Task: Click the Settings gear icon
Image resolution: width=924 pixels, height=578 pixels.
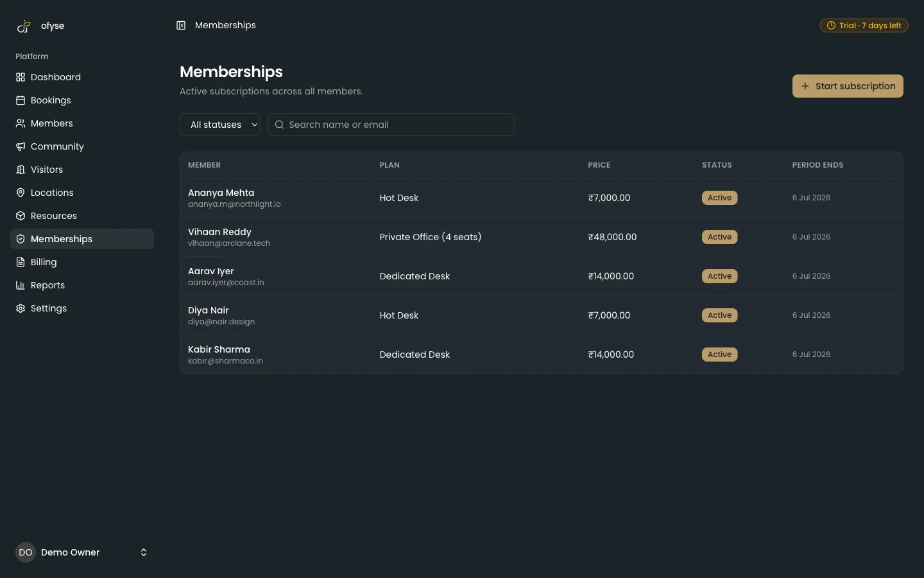Action: coord(21,308)
